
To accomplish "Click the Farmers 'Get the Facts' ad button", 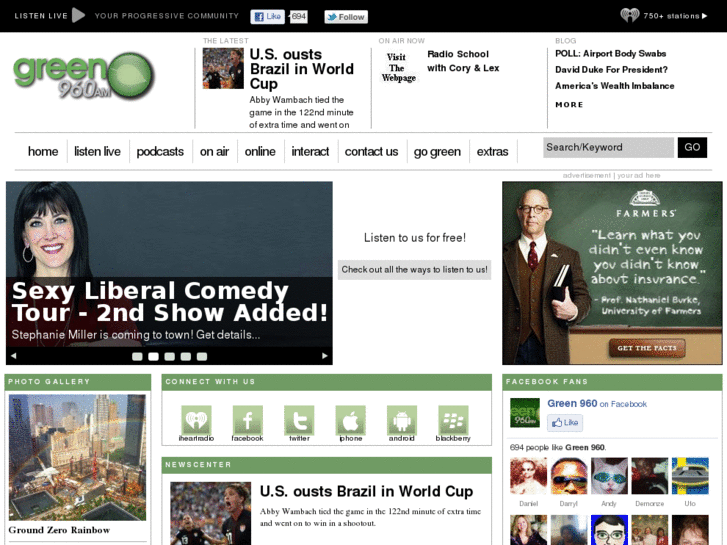I will tap(647, 348).
